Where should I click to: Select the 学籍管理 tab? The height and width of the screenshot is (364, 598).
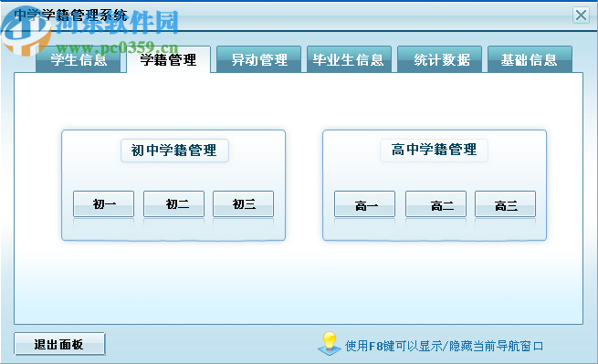pyautogui.click(x=168, y=59)
